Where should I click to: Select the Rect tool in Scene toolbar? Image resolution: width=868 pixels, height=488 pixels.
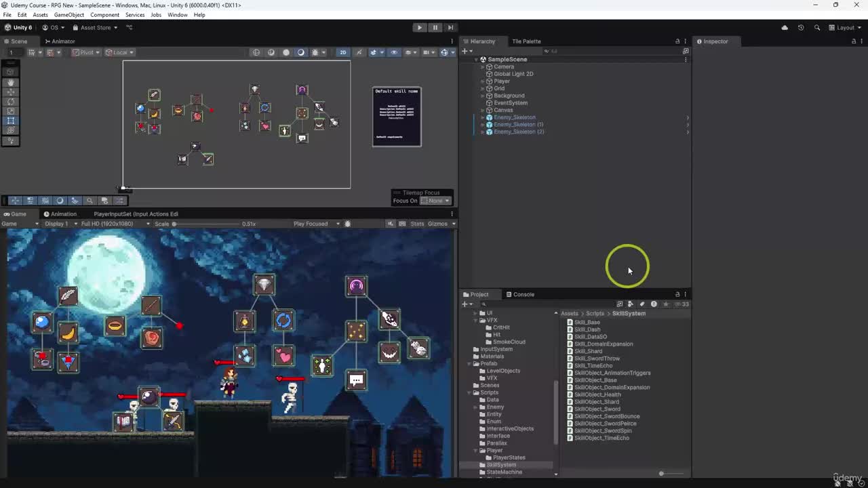tap(10, 121)
